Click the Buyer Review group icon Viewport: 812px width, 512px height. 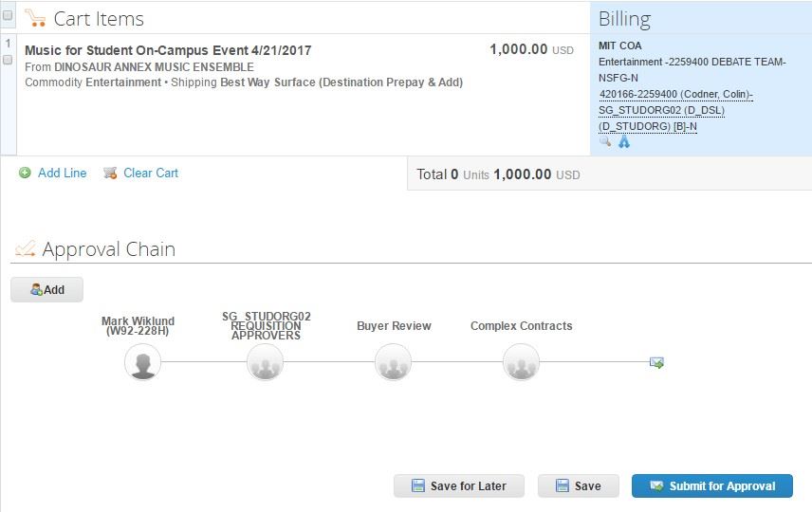pyautogui.click(x=393, y=362)
